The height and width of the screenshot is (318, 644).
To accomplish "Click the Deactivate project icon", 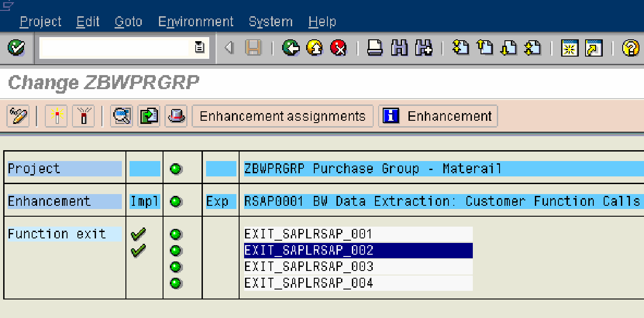I will 83,116.
